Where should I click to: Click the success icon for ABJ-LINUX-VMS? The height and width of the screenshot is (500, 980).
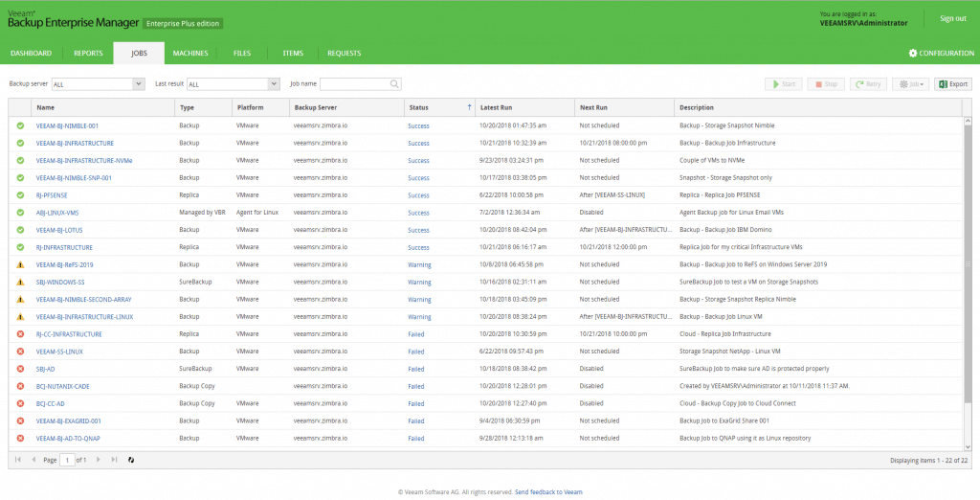point(20,213)
